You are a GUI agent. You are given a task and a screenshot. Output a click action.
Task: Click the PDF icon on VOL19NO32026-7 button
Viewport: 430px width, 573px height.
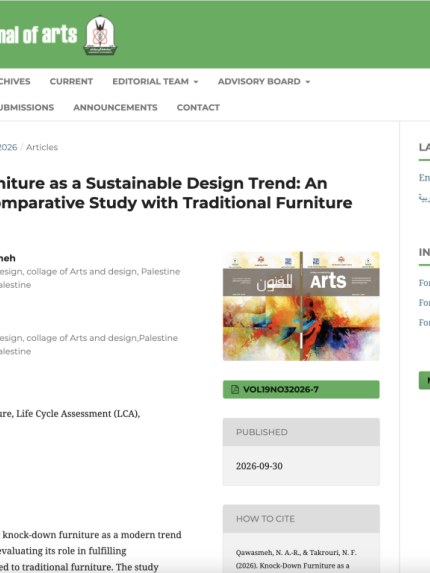[235, 389]
